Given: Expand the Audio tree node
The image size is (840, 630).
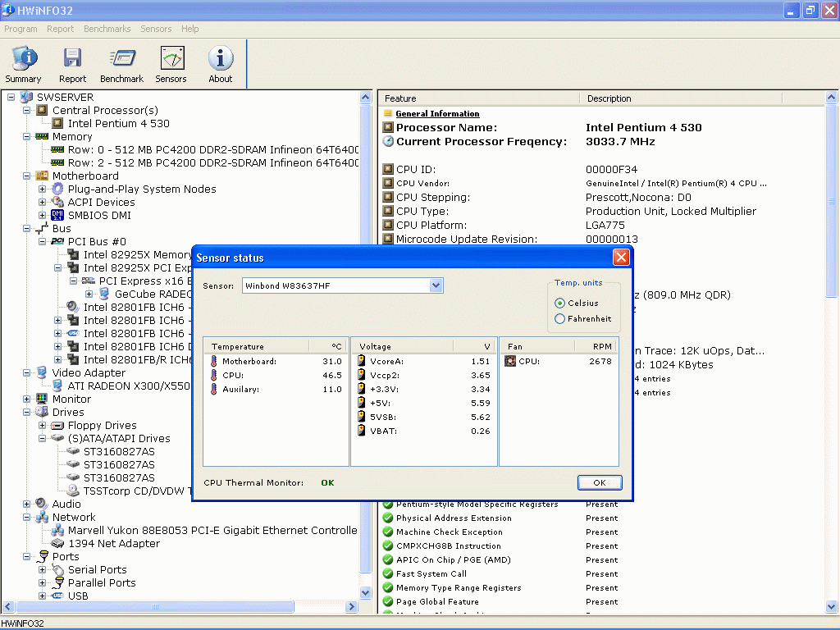Looking at the screenshot, I should [x=28, y=504].
